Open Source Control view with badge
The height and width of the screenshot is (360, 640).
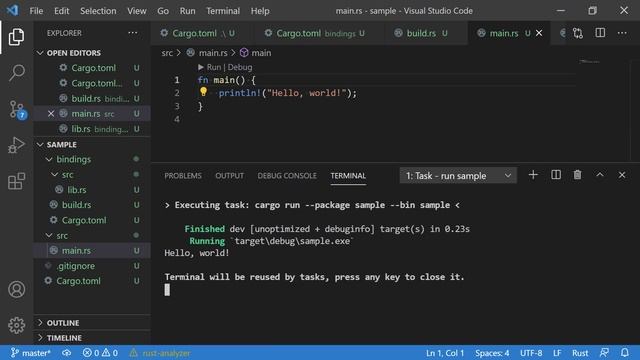[17, 109]
